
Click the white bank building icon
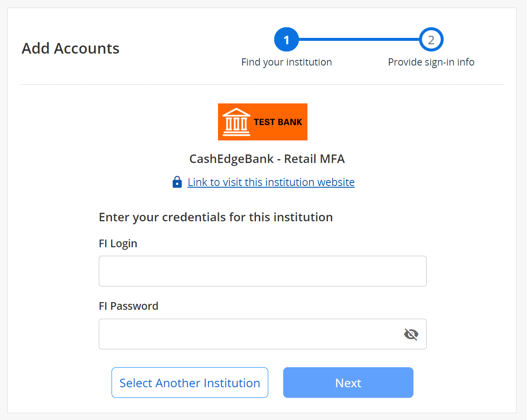[236, 122]
